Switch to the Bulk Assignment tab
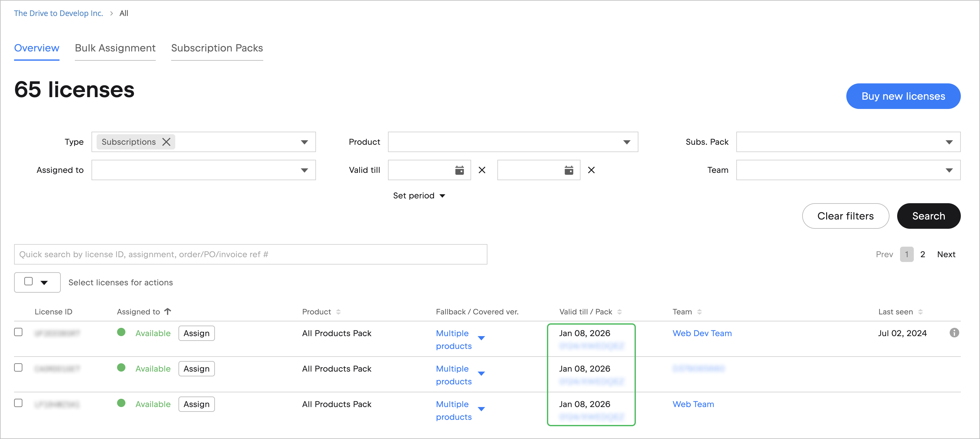 [x=115, y=48]
